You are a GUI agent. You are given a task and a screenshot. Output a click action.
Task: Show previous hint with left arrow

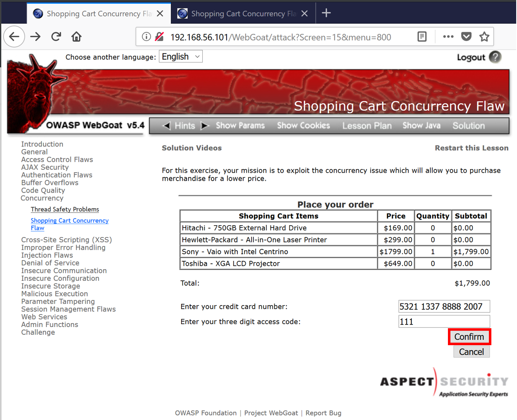point(167,126)
